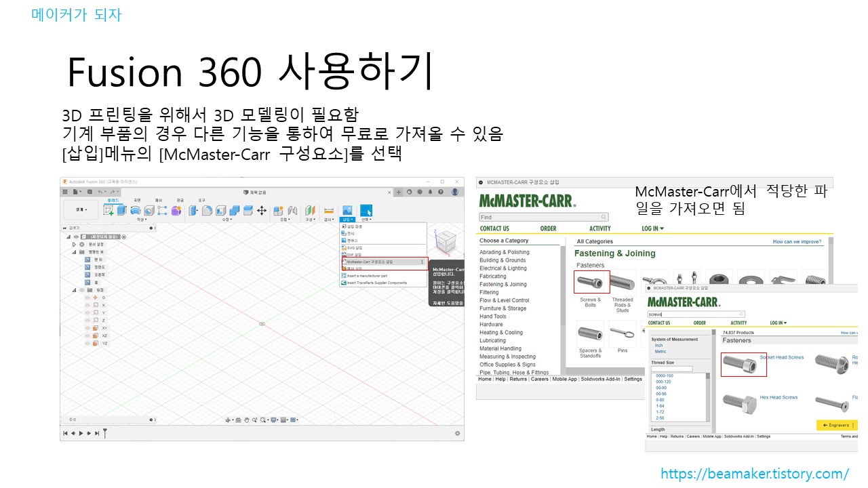Toggle visibility eye of 원점 folder

(x=81, y=290)
